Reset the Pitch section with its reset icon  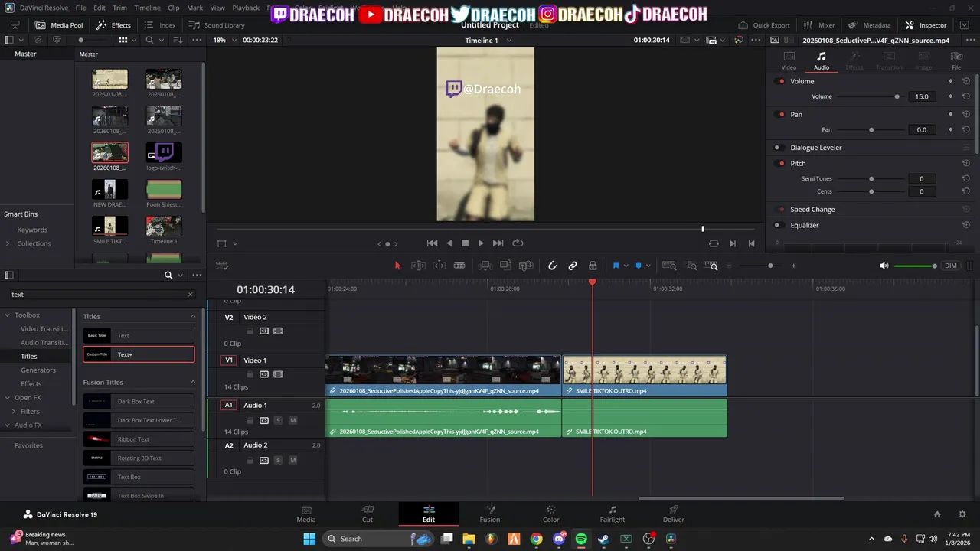click(x=966, y=163)
